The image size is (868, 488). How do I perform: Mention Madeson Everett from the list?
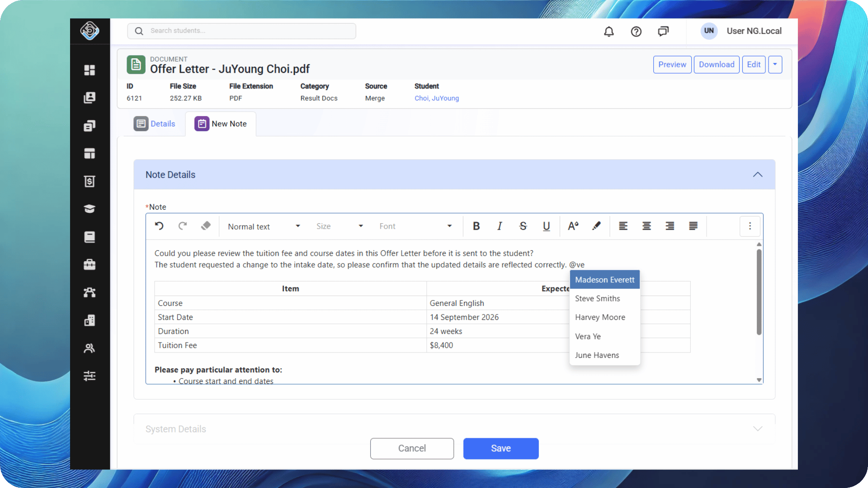(x=605, y=280)
